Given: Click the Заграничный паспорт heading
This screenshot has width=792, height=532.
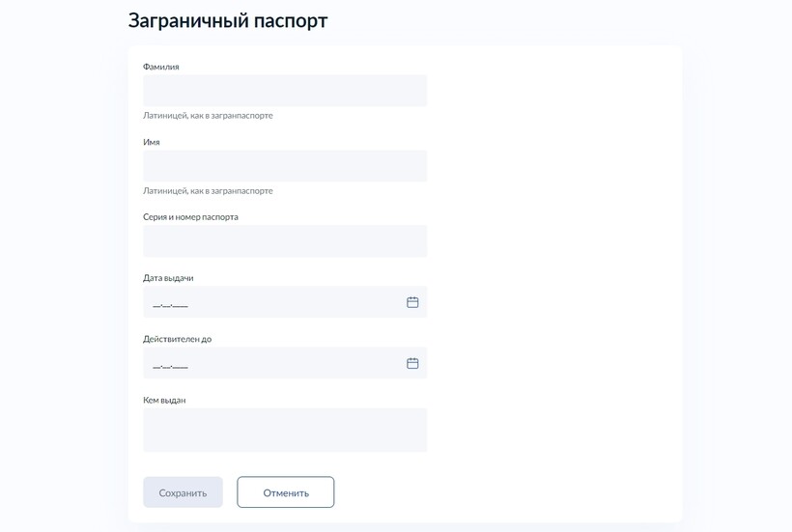Looking at the screenshot, I should point(228,20).
